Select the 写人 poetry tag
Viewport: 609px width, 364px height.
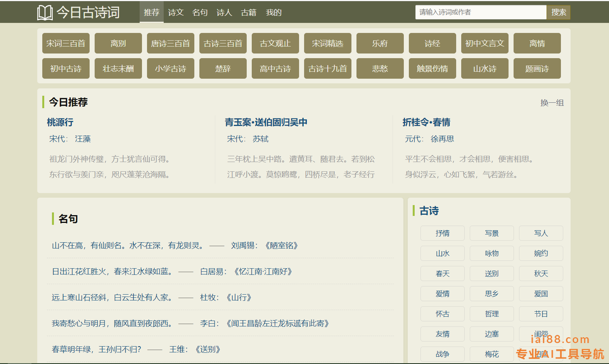tap(541, 233)
